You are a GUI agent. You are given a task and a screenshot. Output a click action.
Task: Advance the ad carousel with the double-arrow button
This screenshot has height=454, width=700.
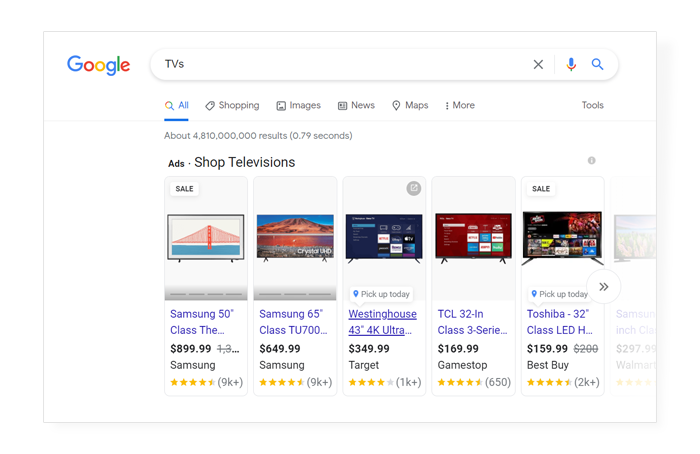tap(604, 287)
